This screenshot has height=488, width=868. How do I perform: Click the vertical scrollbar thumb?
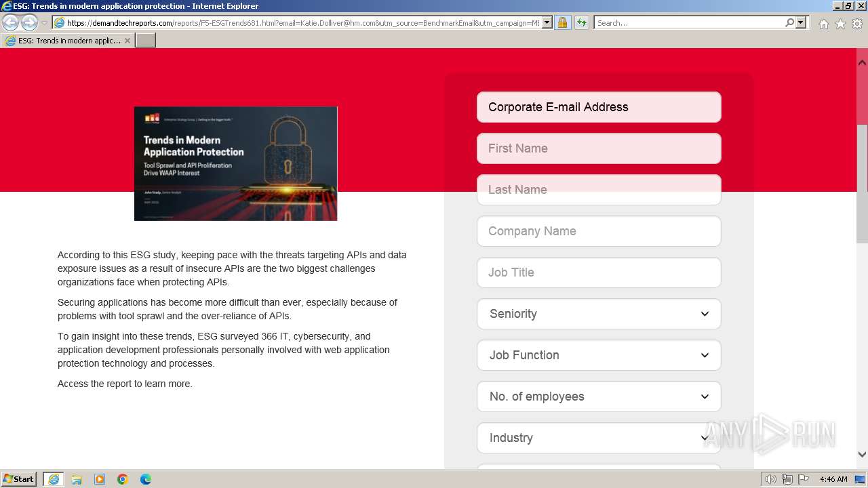(x=862, y=184)
